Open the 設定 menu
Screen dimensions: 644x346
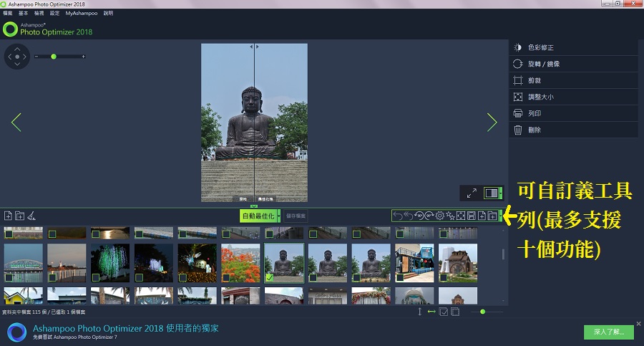coord(54,13)
